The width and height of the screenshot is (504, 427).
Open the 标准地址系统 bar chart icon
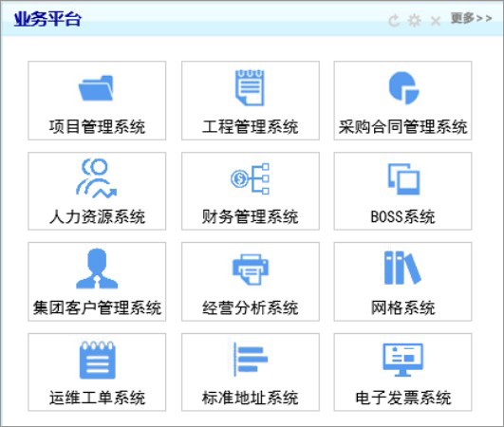251,360
